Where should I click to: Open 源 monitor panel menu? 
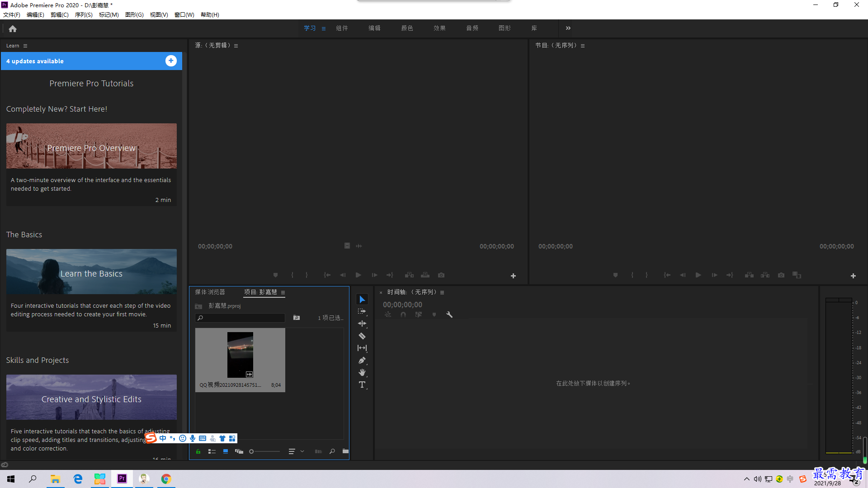[236, 46]
